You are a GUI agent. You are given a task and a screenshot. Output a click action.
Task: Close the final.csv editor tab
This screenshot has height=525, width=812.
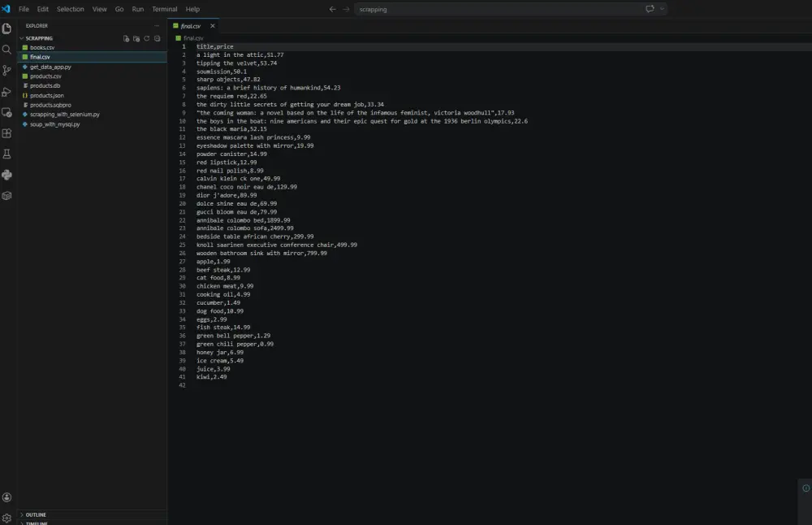pyautogui.click(x=212, y=26)
